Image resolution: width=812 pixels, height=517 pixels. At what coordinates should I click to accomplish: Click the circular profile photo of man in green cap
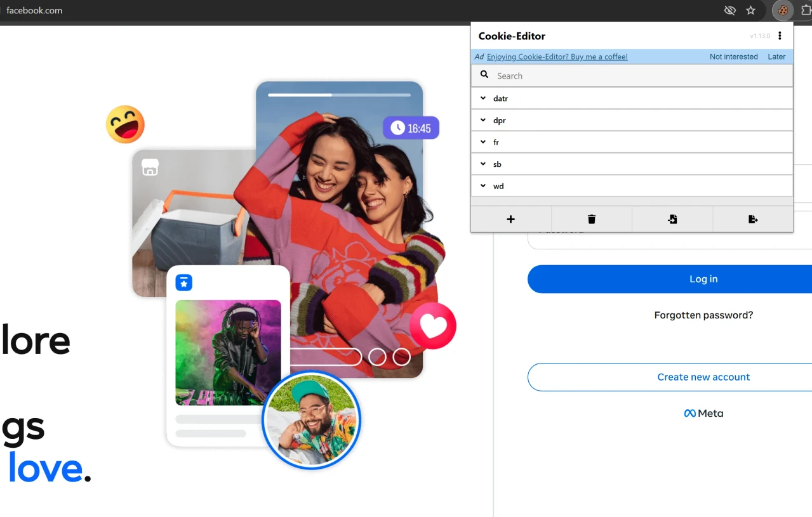[311, 419]
